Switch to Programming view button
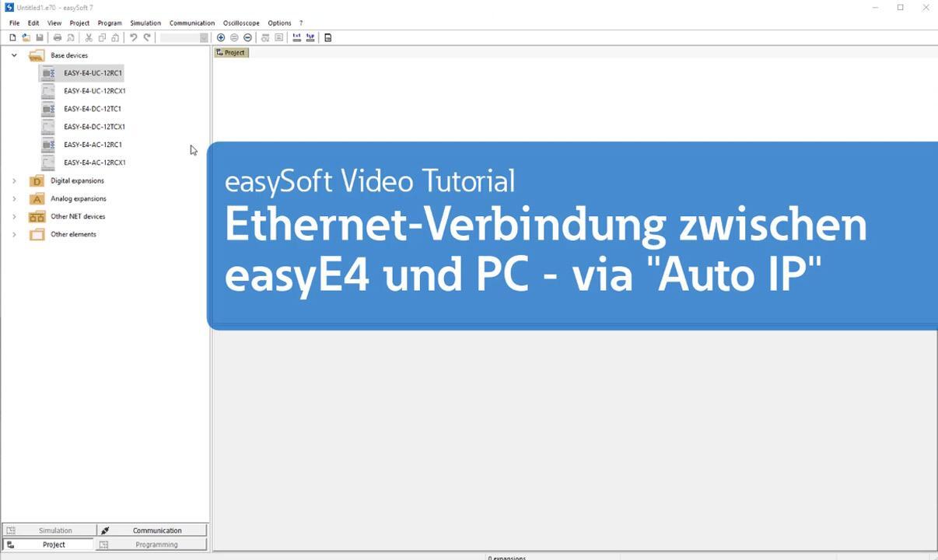The height and width of the screenshot is (560, 938). (152, 544)
